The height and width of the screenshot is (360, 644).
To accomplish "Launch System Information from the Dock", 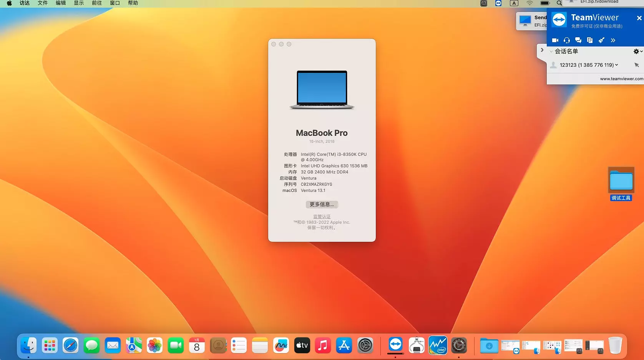I will pyautogui.click(x=417, y=346).
